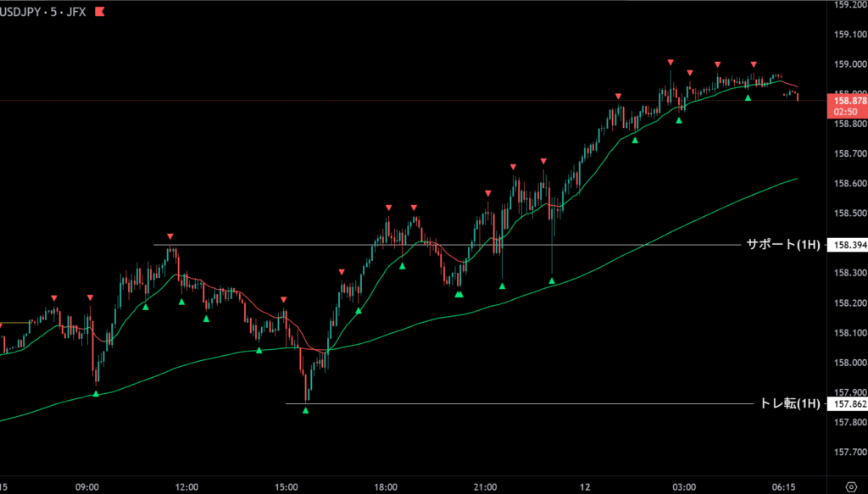This screenshot has height=494, width=868.
Task: Click green arrow marker below the 09:00 low wick
Action: (x=96, y=394)
